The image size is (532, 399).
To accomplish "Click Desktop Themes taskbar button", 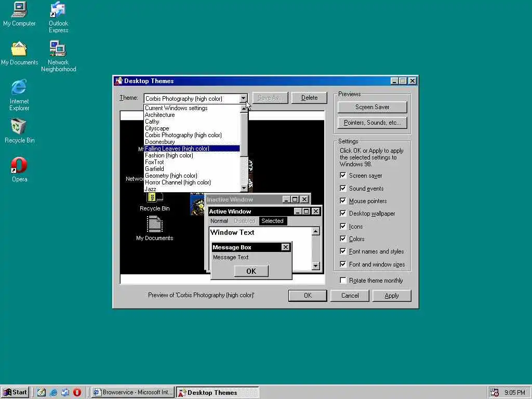I will pyautogui.click(x=218, y=393).
